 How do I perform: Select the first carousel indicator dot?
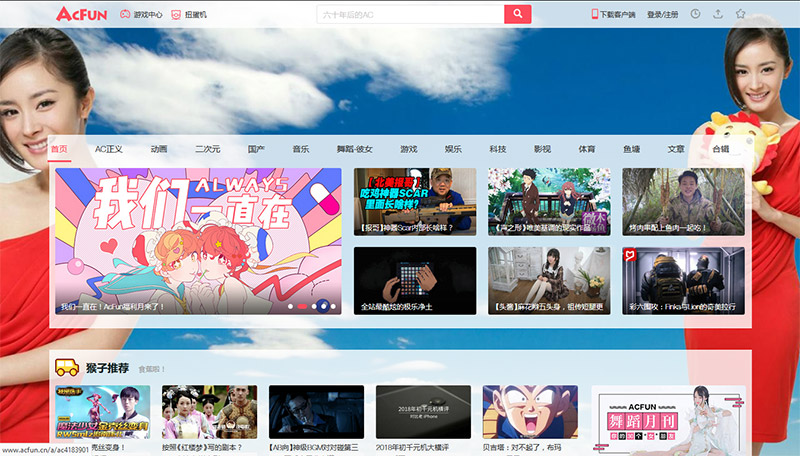(290, 307)
